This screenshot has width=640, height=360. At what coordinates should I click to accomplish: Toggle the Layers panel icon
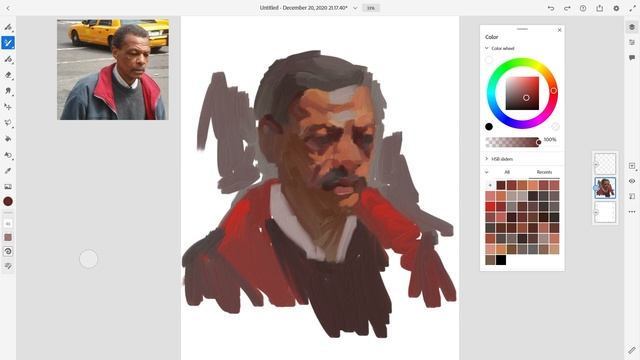632,27
